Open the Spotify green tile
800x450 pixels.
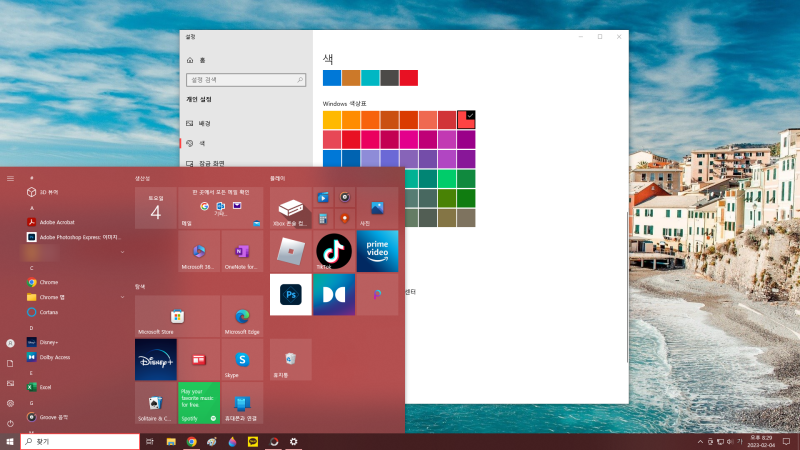tap(199, 403)
